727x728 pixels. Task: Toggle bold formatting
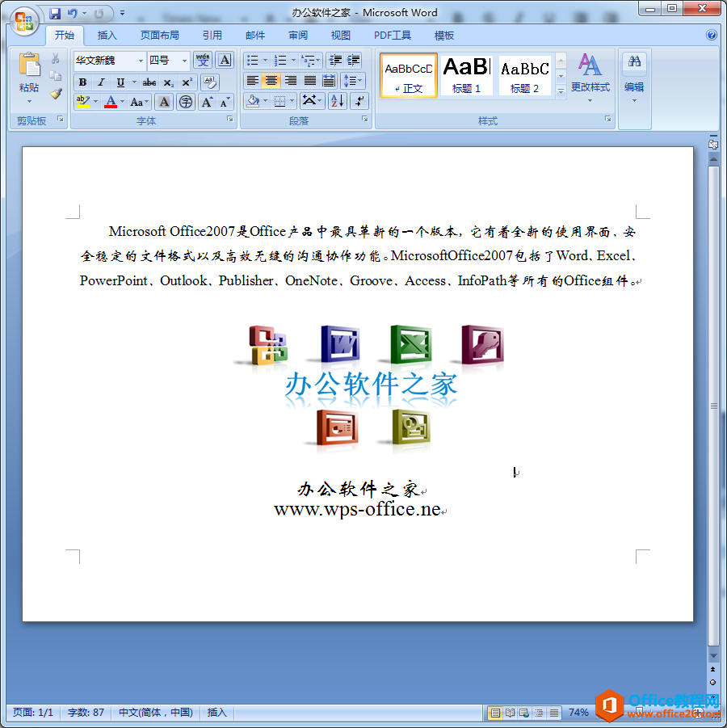(82, 82)
